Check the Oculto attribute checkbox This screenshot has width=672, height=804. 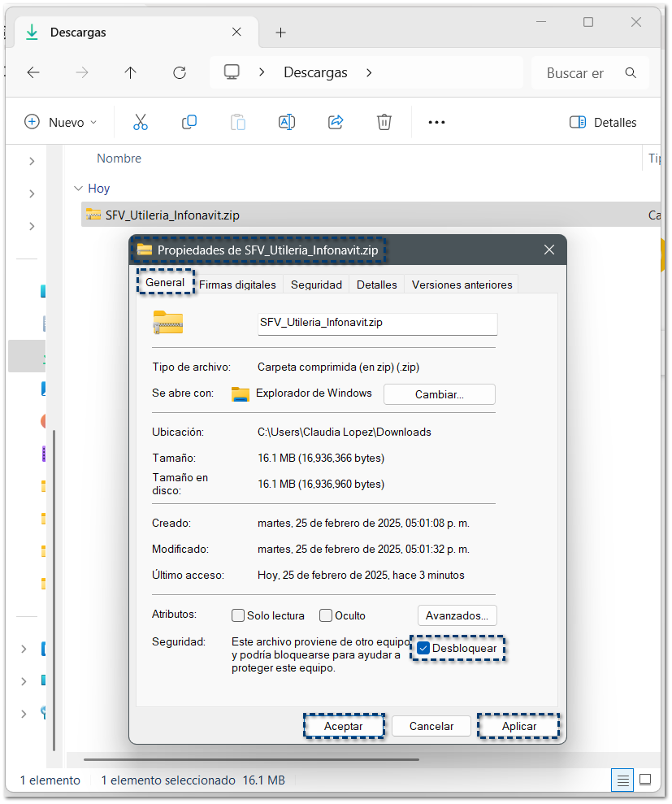(326, 615)
